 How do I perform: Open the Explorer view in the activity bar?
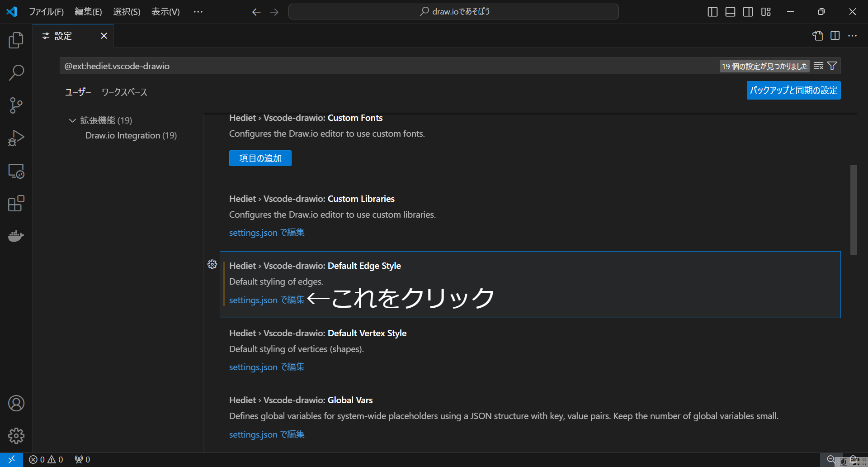point(16,40)
